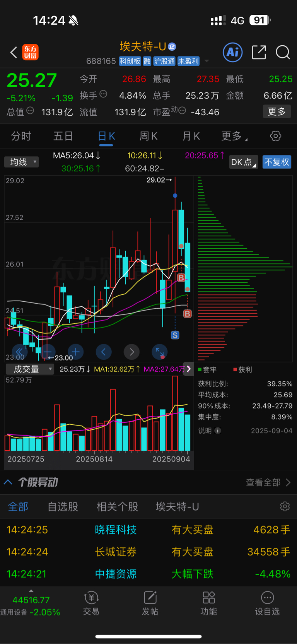Open 长城证券 stock alert row

[x=148, y=552]
